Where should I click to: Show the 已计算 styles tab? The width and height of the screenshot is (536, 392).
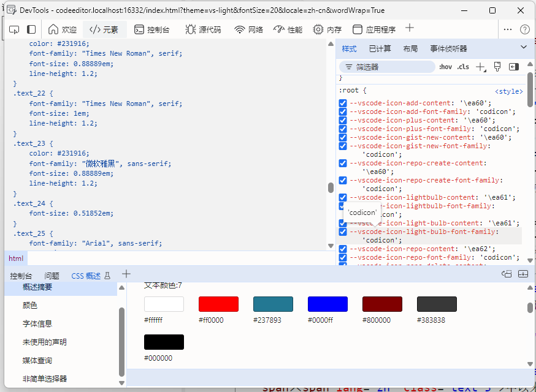(x=380, y=49)
